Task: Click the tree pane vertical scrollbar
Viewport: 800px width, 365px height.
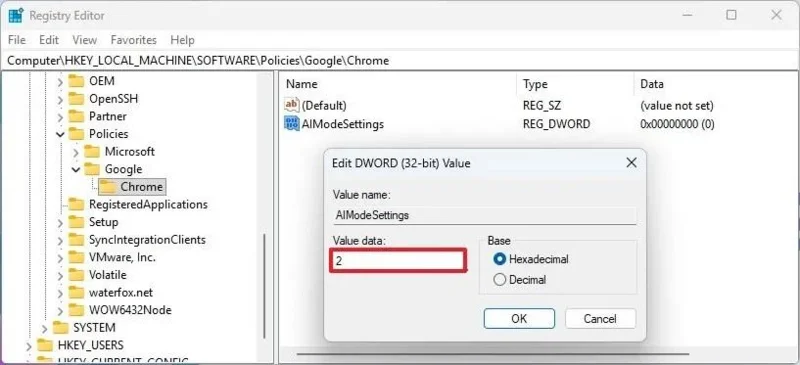Action: click(264, 286)
